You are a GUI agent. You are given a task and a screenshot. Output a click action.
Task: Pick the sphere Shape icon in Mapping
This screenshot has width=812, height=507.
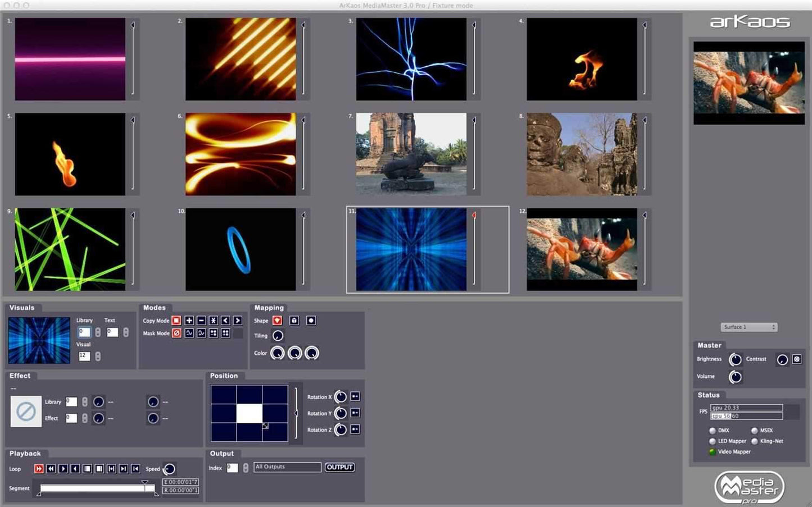(x=311, y=321)
